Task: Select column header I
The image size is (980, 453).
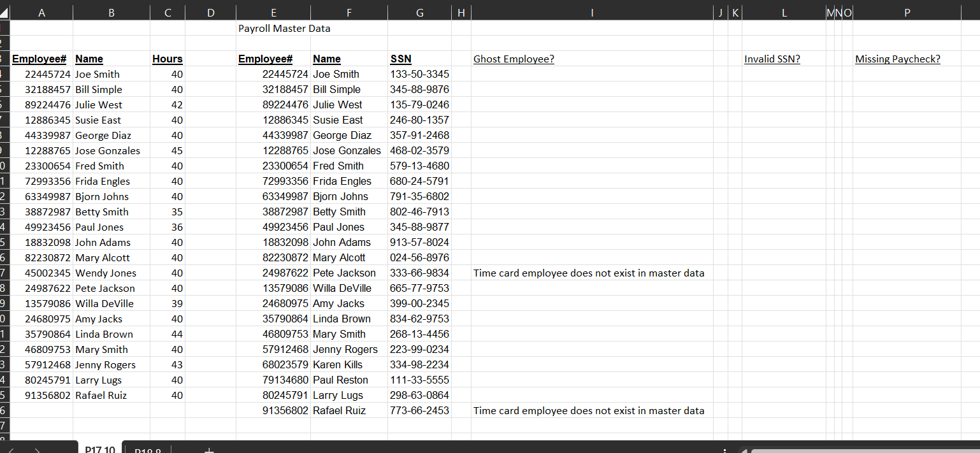Action: coord(592,11)
